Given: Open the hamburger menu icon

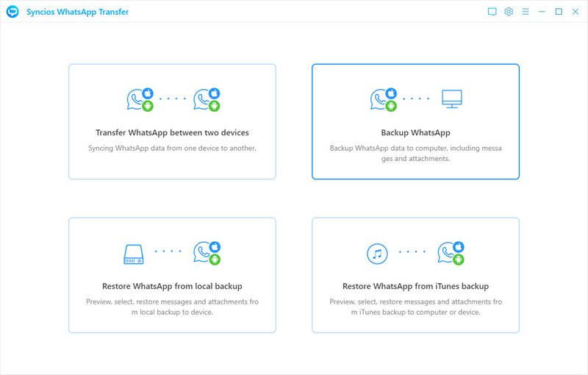Looking at the screenshot, I should click(x=526, y=12).
